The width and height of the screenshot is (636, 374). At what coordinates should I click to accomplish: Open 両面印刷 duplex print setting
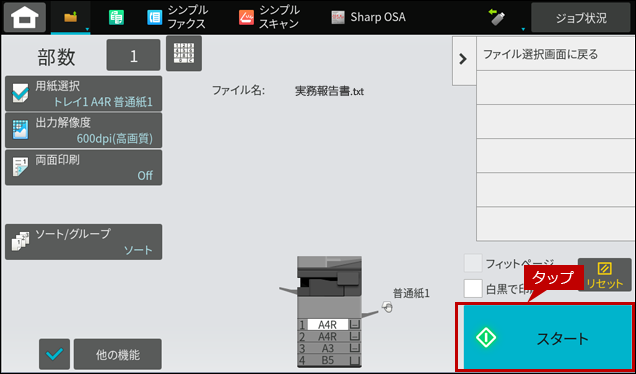point(84,168)
